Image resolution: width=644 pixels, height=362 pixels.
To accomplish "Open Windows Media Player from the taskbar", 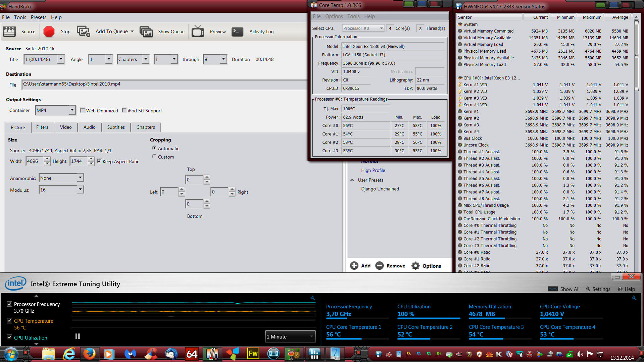I will [x=109, y=354].
